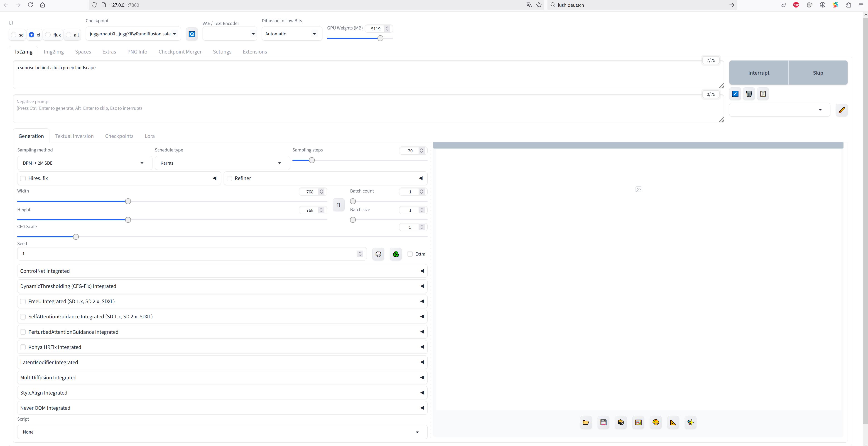Open the Lora tab
This screenshot has width=868, height=446.
click(x=150, y=136)
